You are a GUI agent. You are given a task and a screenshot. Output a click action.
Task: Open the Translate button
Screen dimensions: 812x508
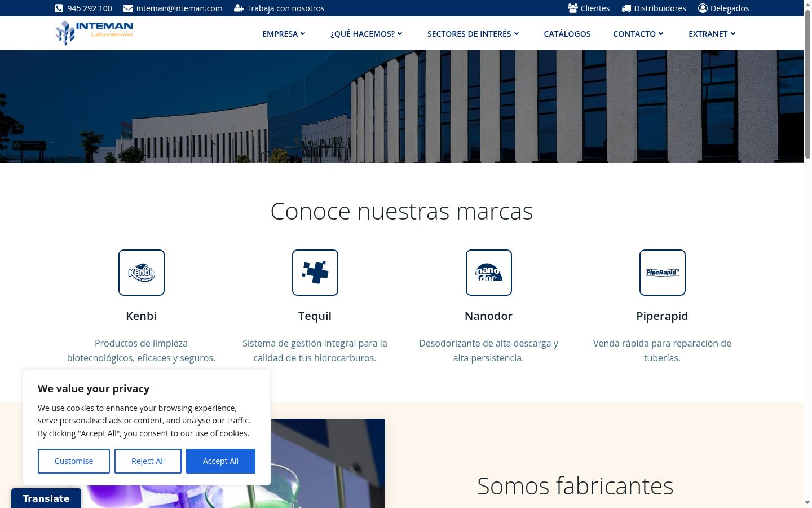pos(46,498)
